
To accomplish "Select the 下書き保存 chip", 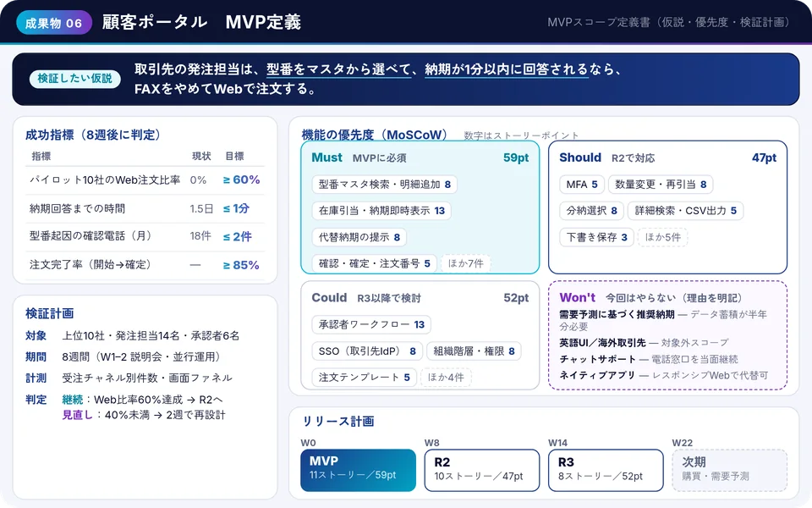I will 596,237.
